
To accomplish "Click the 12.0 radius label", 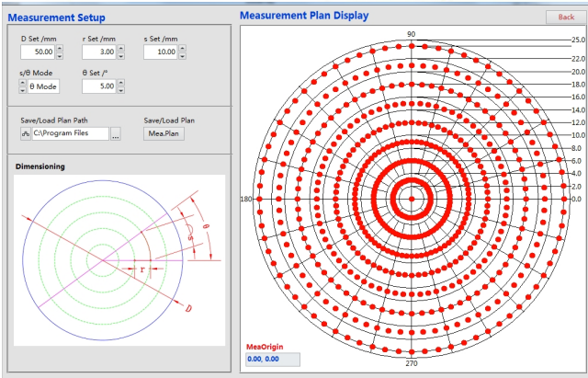I will tap(578, 122).
